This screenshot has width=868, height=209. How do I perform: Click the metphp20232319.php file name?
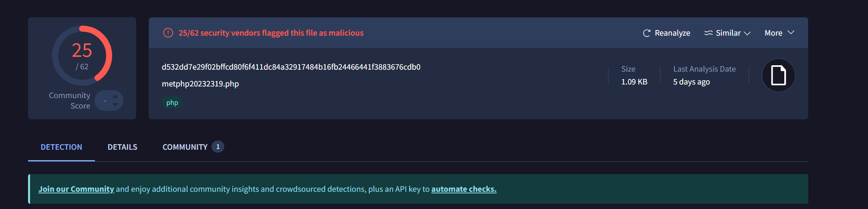200,84
